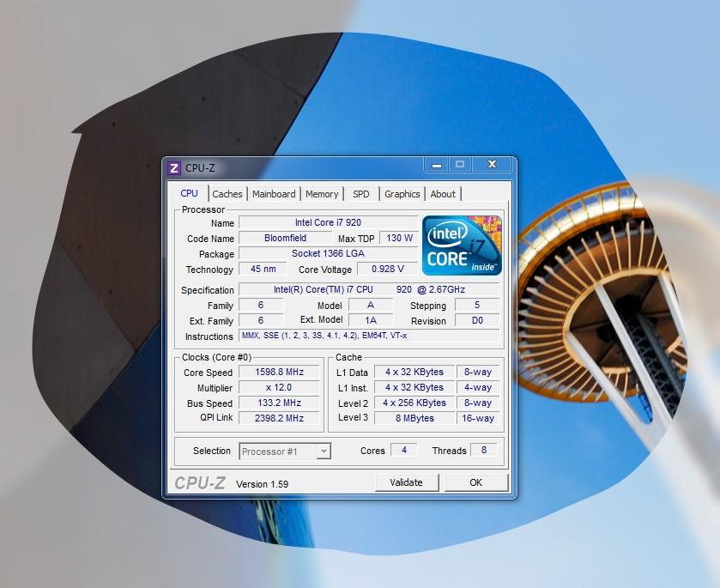Image resolution: width=720 pixels, height=588 pixels.
Task: Click the Name field Intel Core i7 920
Action: point(328,223)
